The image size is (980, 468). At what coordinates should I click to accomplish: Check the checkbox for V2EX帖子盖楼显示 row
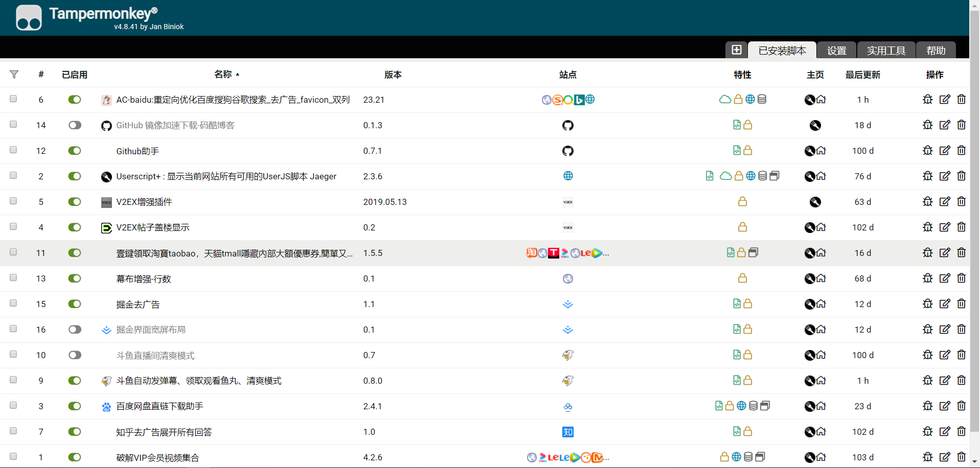pos(13,227)
